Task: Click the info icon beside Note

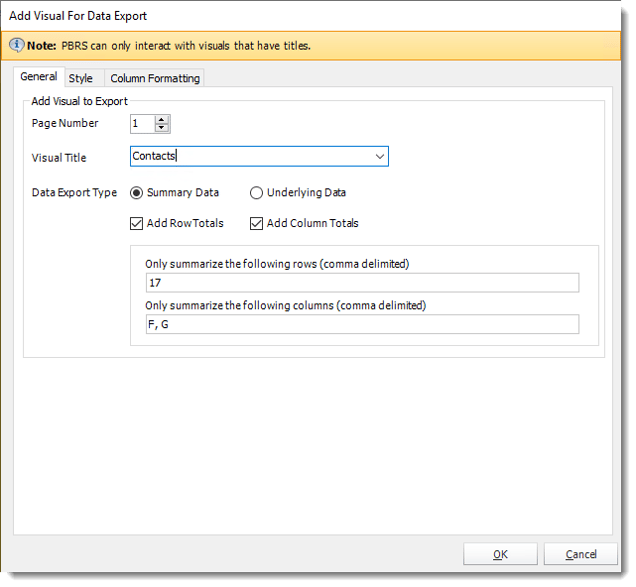Action: [x=17, y=45]
